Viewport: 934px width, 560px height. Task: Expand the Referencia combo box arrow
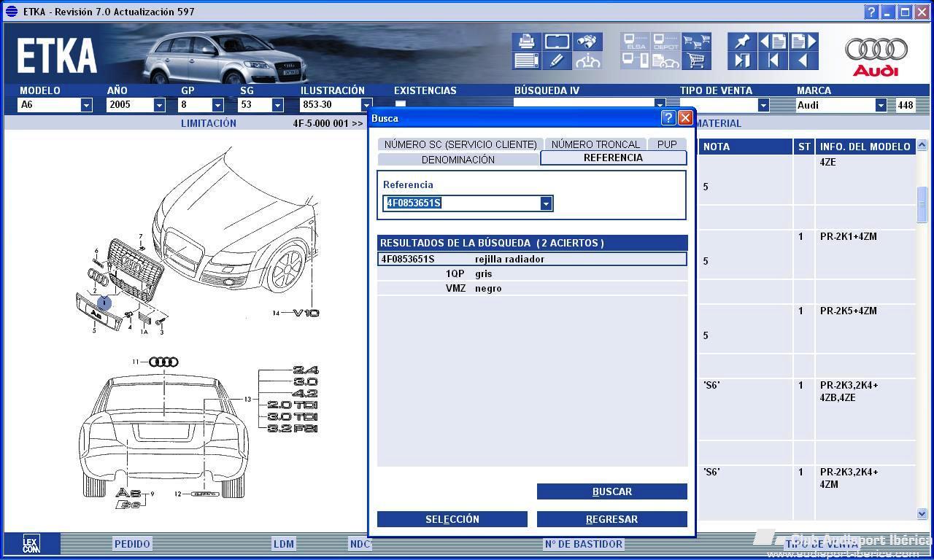tap(546, 203)
